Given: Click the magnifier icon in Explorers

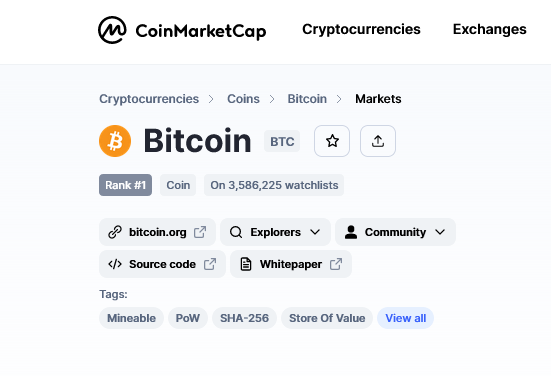Looking at the screenshot, I should (236, 232).
